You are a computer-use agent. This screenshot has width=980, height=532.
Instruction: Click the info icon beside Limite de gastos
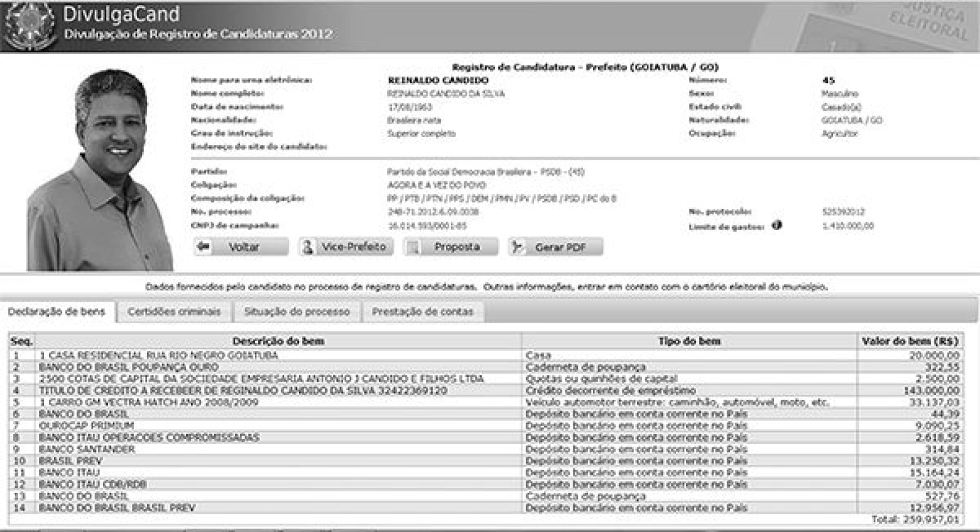777,225
